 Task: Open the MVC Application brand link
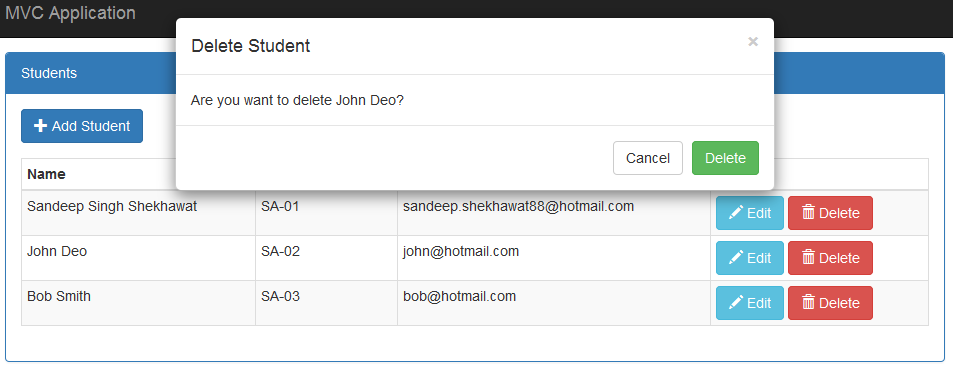tap(70, 13)
